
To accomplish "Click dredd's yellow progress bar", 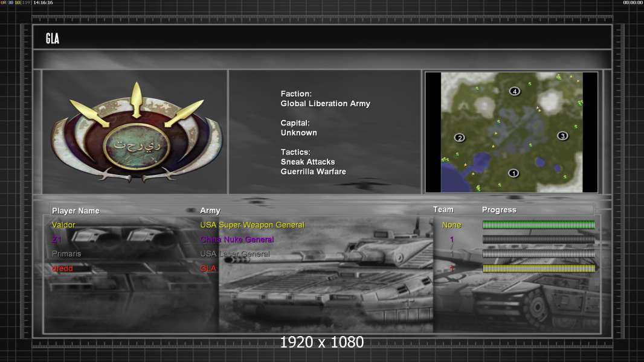I will 538,268.
